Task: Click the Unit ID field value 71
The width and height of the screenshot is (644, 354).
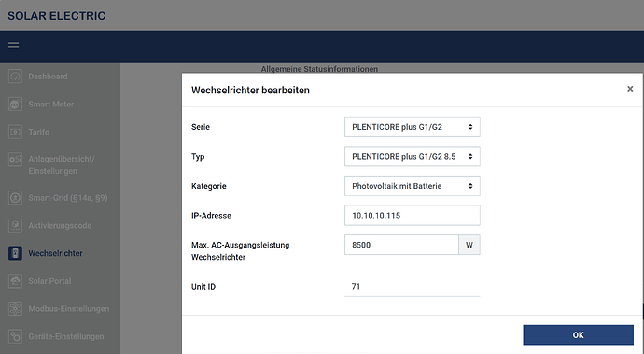Action: (x=413, y=286)
